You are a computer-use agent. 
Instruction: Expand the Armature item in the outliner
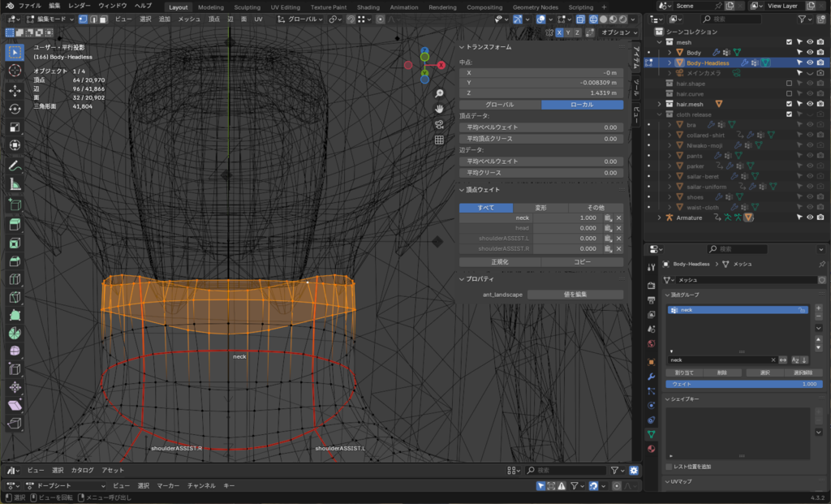[x=660, y=218]
